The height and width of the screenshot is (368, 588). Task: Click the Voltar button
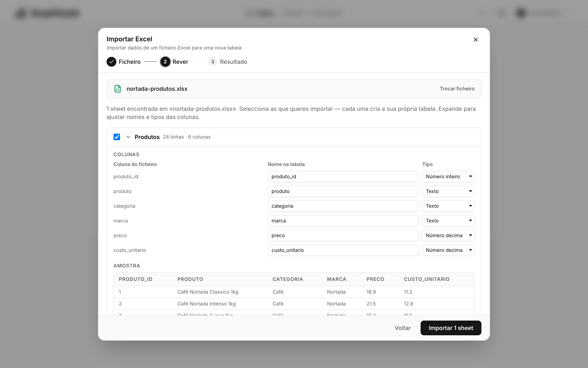[402, 328]
